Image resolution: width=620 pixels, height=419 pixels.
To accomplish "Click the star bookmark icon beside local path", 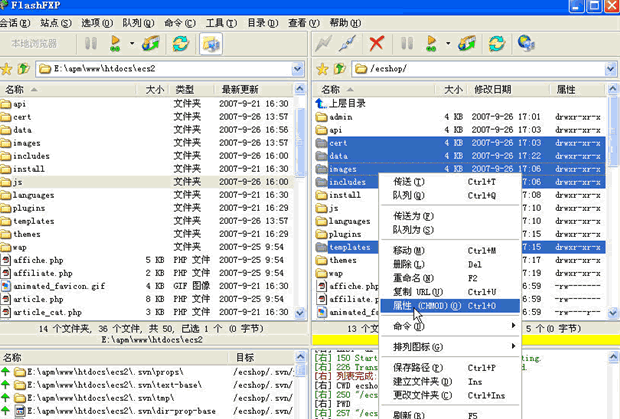I will click(7, 69).
